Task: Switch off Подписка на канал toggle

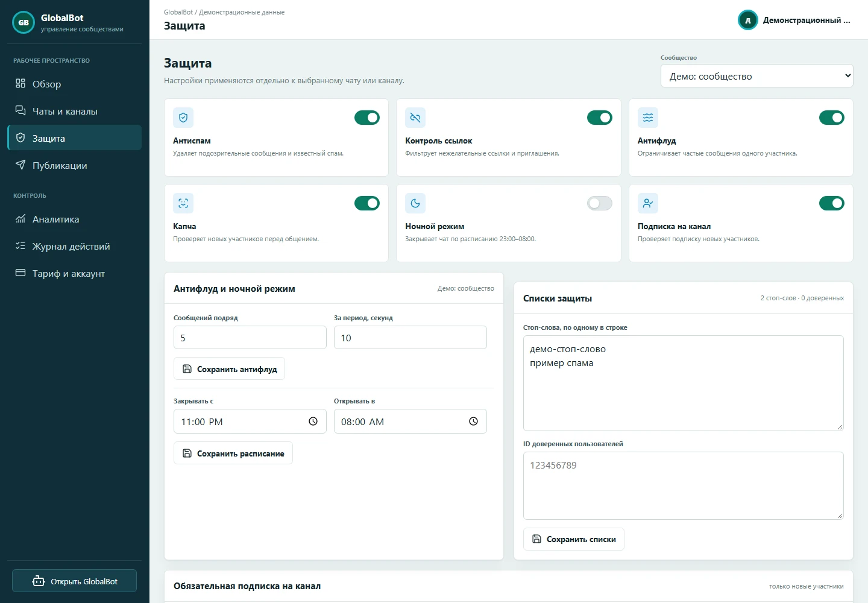Action: 832,203
